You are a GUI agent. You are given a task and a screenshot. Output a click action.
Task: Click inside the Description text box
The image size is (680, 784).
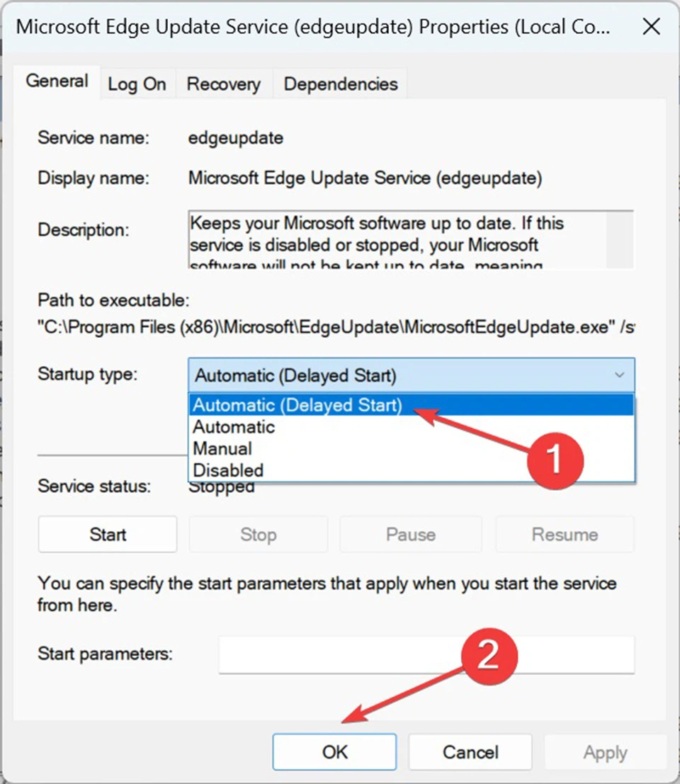coord(397,239)
